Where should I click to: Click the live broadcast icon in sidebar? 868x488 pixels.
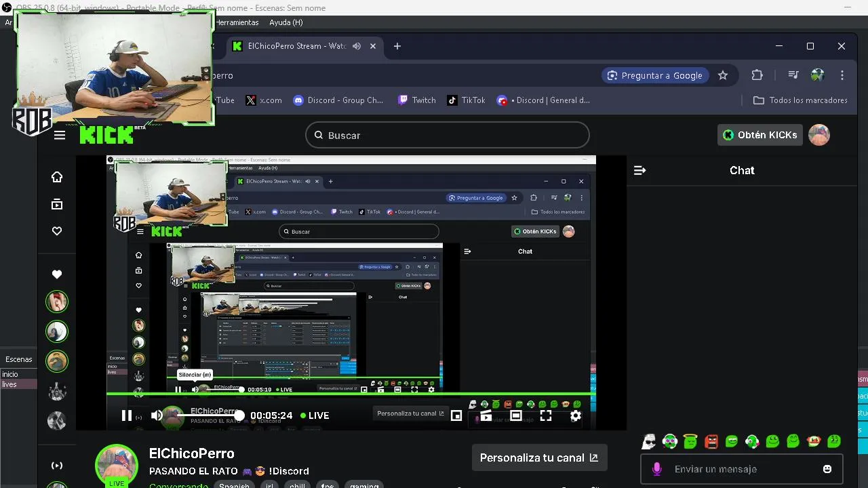[57, 466]
